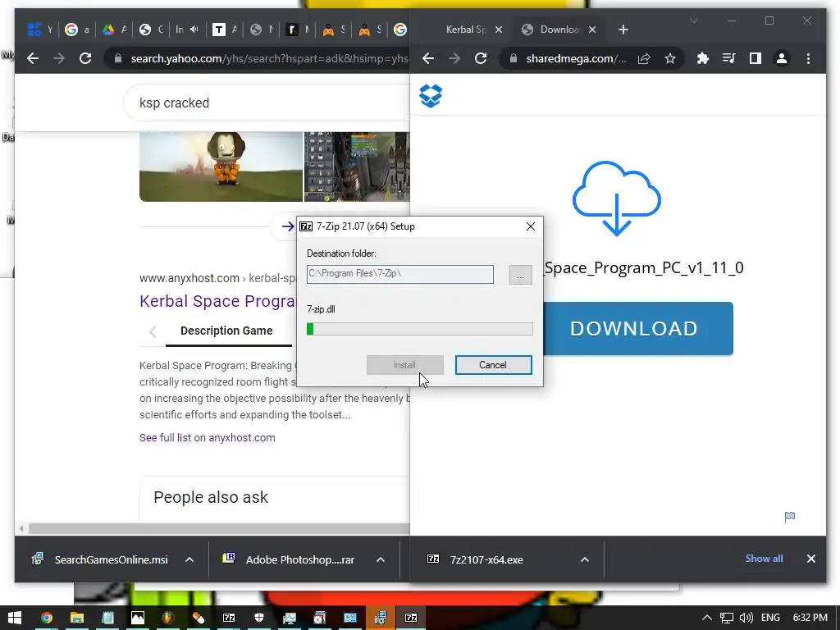Image resolution: width=840 pixels, height=630 pixels.
Task: Open the Kerbal Space Program result link
Action: [217, 301]
